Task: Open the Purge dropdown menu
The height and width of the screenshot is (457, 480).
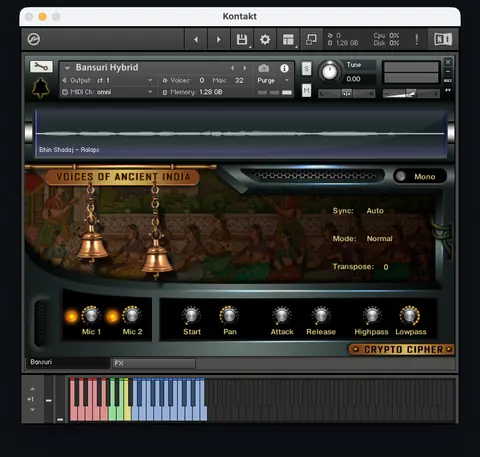Action: [x=273, y=80]
